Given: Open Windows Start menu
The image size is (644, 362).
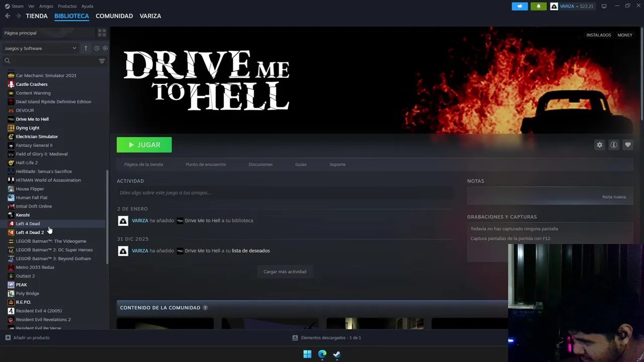Looking at the screenshot, I should click(307, 354).
